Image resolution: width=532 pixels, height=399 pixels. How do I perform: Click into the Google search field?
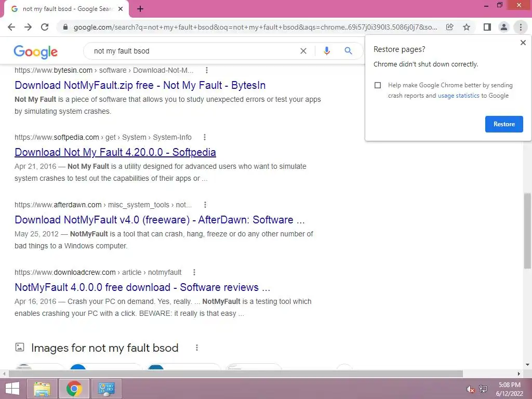(x=193, y=51)
